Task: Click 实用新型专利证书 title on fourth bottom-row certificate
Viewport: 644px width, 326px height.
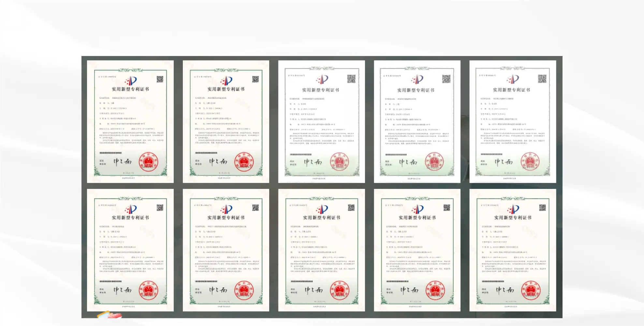Action: 417,218
